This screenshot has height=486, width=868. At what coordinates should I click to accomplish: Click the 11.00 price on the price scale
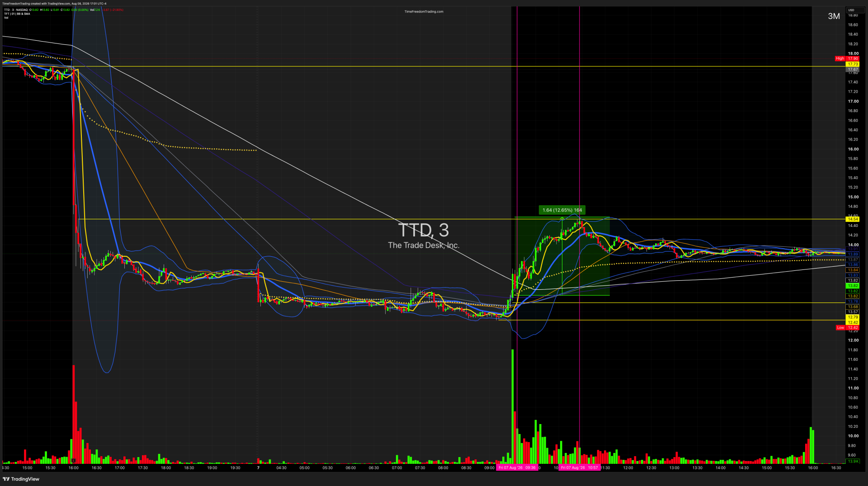click(x=853, y=388)
